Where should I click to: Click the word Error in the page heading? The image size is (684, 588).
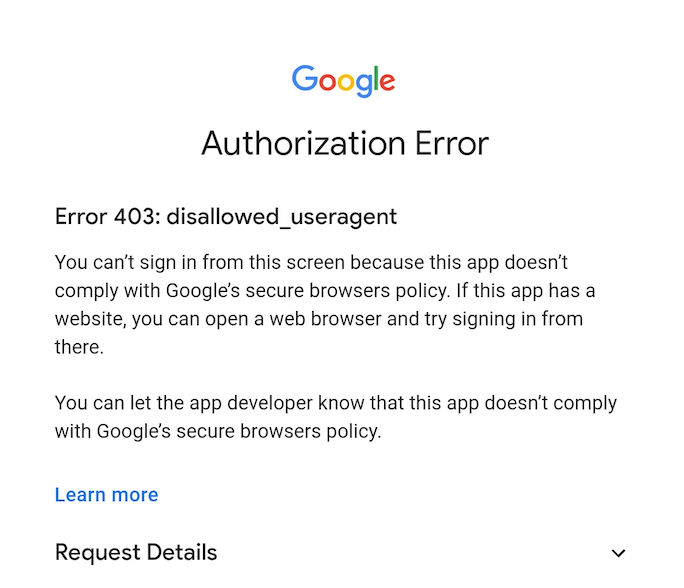pyautogui.click(x=452, y=143)
